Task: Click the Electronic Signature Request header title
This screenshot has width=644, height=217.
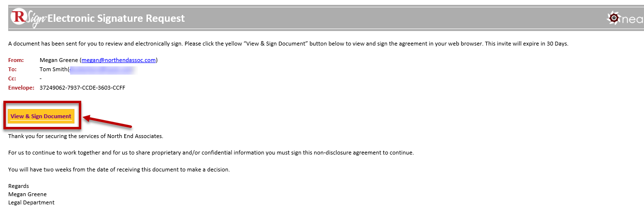Action: coord(116,18)
